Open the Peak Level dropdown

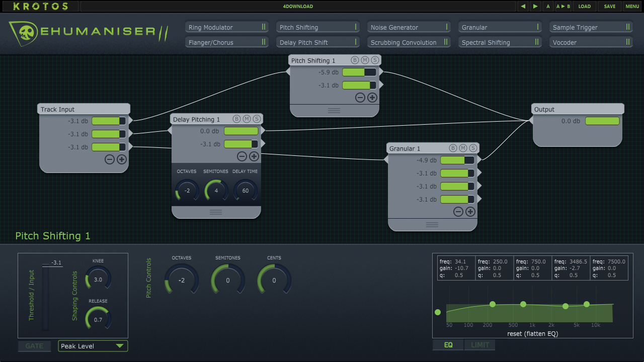click(93, 346)
